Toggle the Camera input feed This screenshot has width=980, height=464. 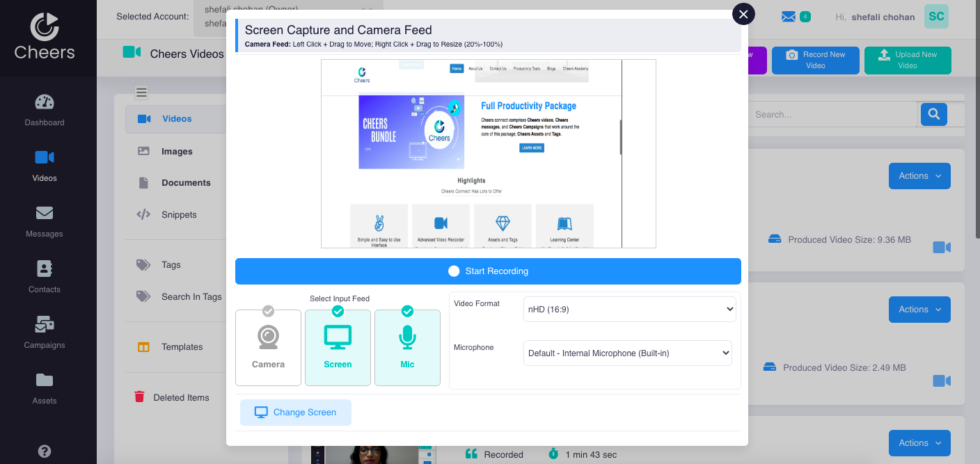pyautogui.click(x=268, y=348)
